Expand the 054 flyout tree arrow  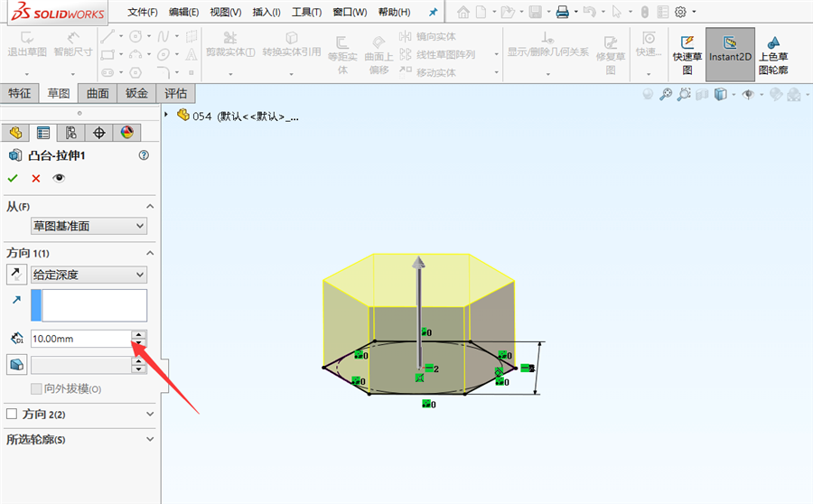pos(166,115)
